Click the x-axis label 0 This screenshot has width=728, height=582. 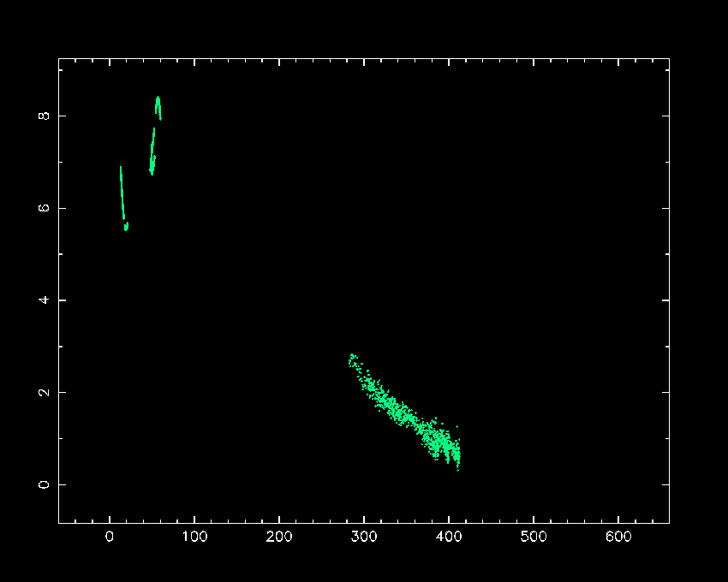point(110,537)
